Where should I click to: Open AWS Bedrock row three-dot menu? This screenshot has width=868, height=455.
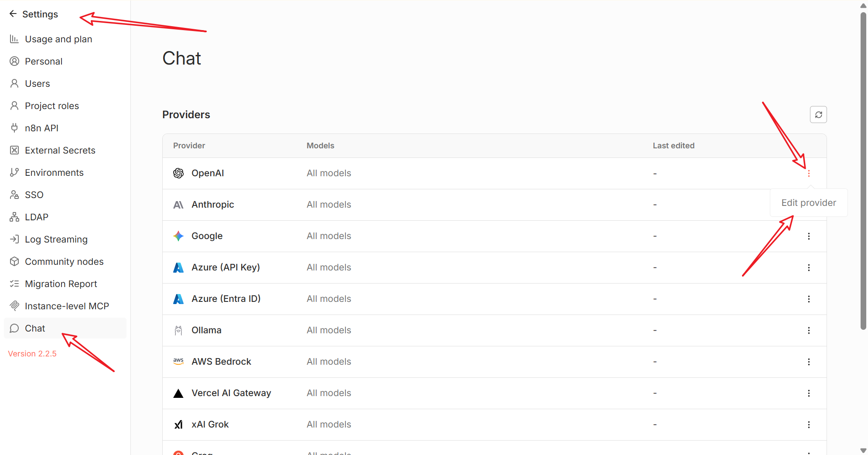point(809,362)
